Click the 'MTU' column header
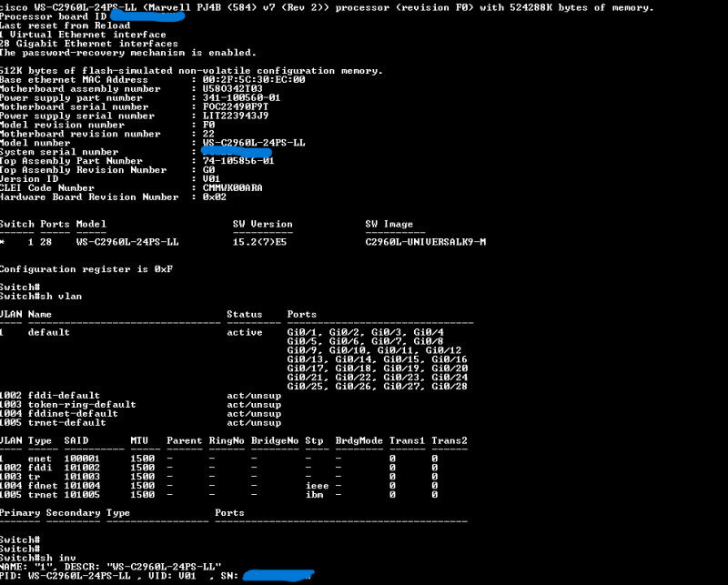The height and width of the screenshot is (585, 728). tap(139, 440)
